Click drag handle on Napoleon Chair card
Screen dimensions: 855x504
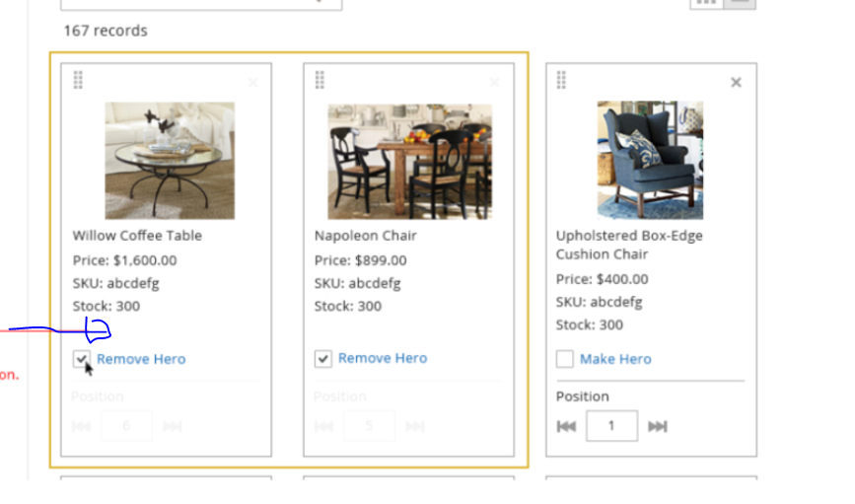click(320, 80)
